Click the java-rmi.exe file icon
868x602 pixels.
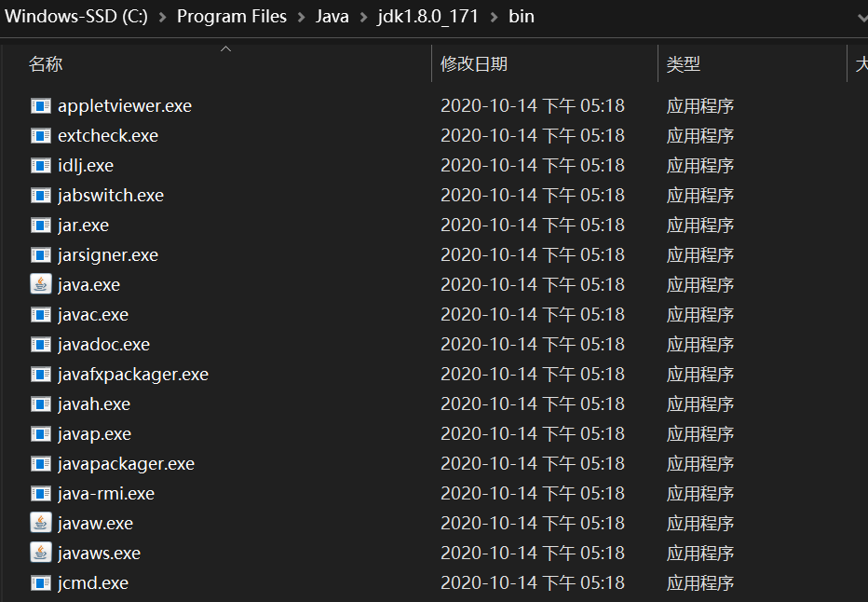[x=40, y=494]
